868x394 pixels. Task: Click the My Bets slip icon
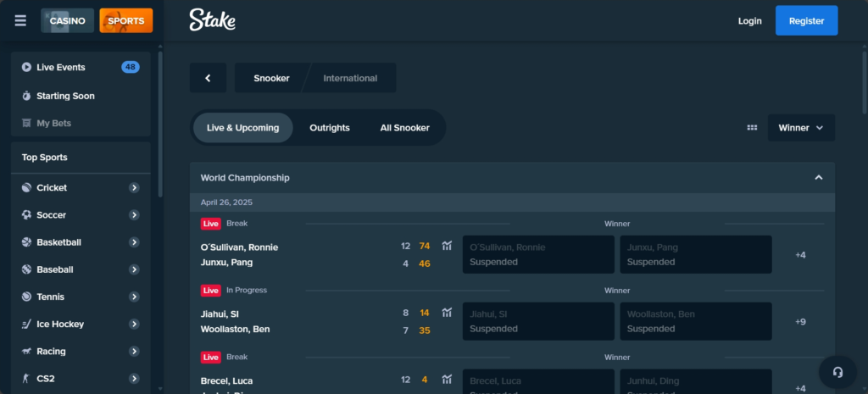[26, 124]
